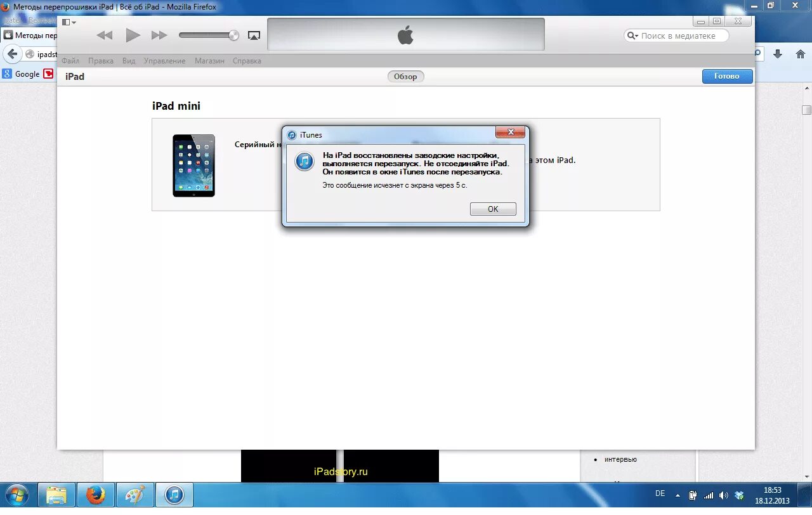Click the iTunes taskbar icon
Screen dimensions: 812x515
pos(174,495)
